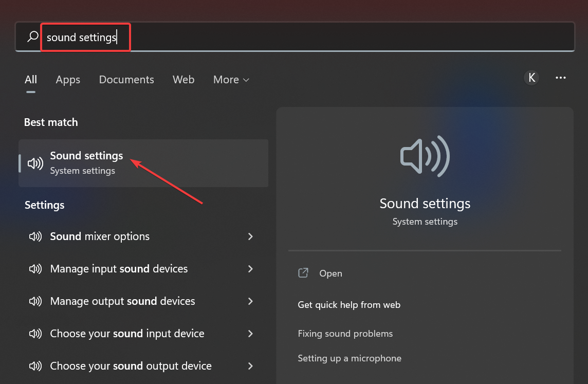Click the Open external-link icon
Image resolution: width=588 pixels, height=384 pixels.
click(303, 273)
